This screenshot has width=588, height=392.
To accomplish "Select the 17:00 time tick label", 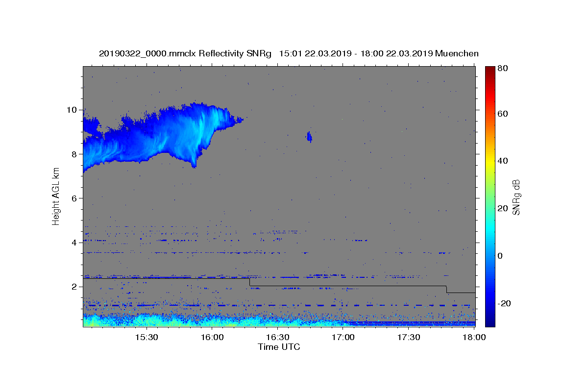I will pos(343,337).
